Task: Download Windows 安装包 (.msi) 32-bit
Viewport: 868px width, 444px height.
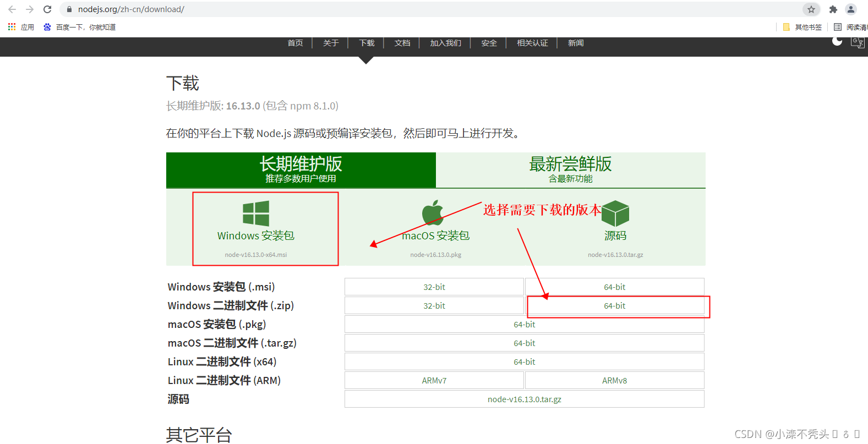Action: 434,287
